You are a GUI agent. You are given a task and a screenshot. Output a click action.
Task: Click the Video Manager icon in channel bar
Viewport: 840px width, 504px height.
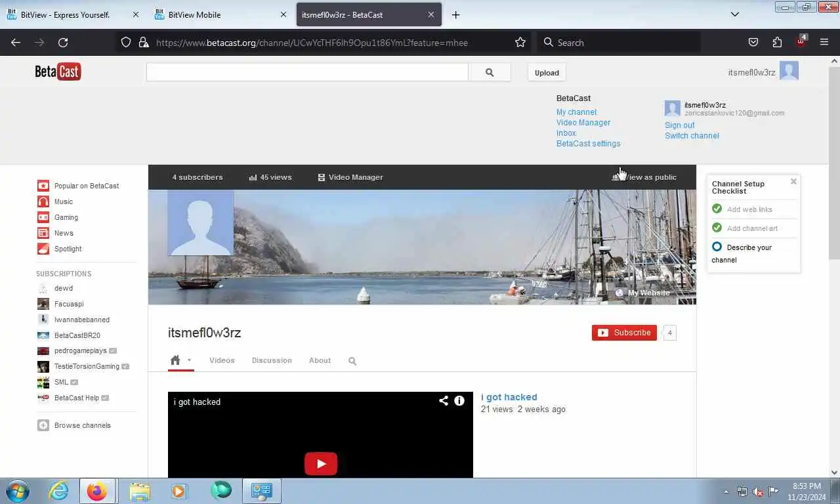tap(322, 177)
